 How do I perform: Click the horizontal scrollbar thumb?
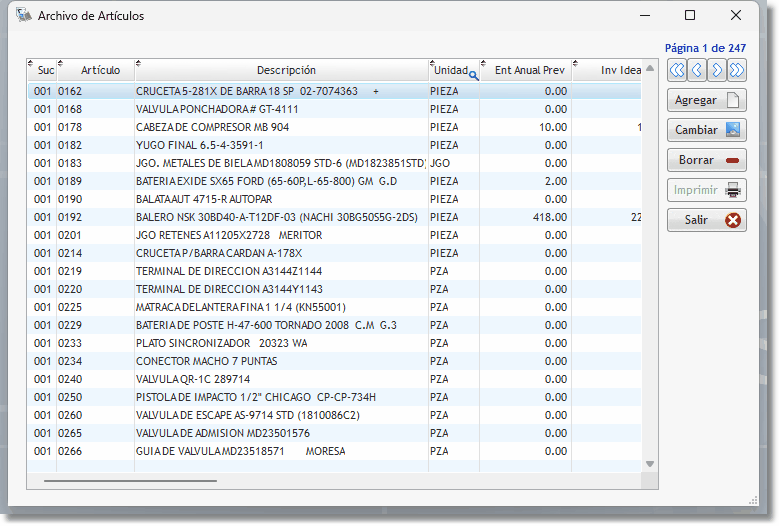[x=130, y=481]
